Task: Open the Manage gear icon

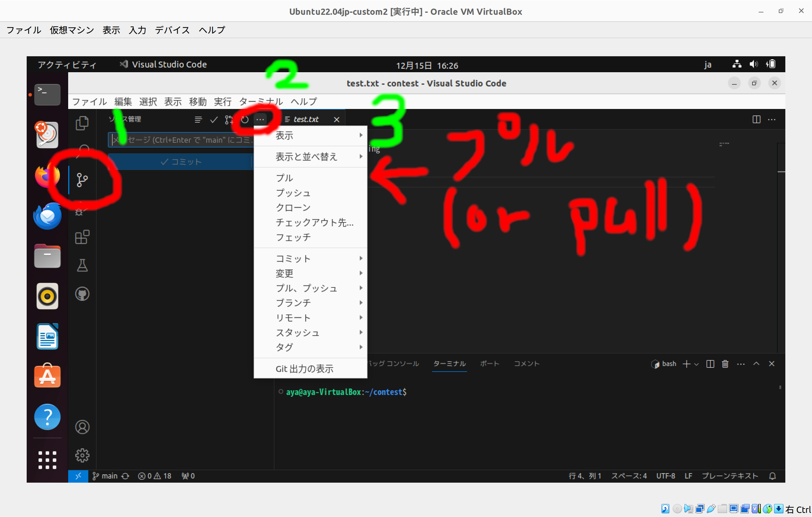Action: coord(82,455)
